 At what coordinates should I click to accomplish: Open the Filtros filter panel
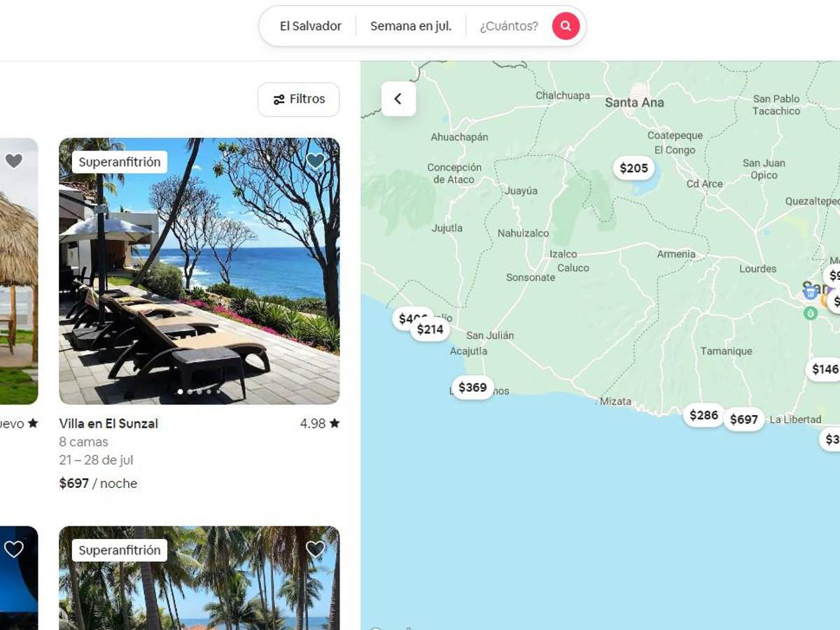tap(299, 99)
